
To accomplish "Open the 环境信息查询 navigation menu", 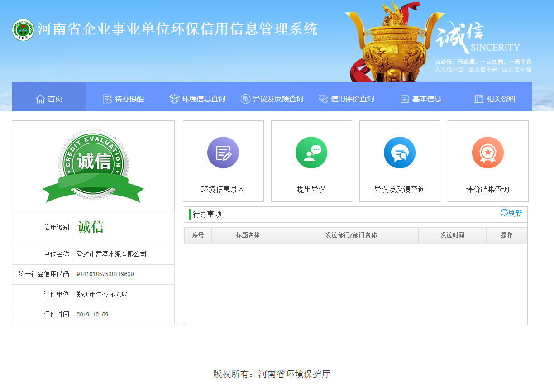I will (197, 99).
